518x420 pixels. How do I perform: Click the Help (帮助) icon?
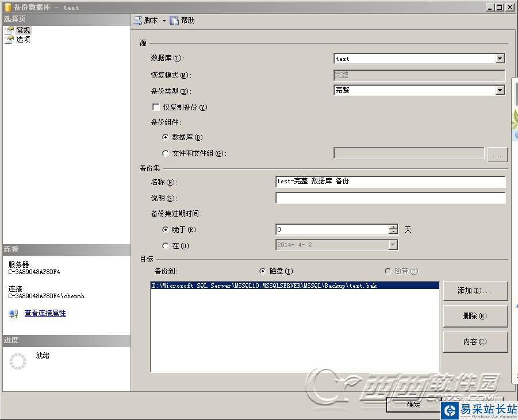[x=174, y=21]
